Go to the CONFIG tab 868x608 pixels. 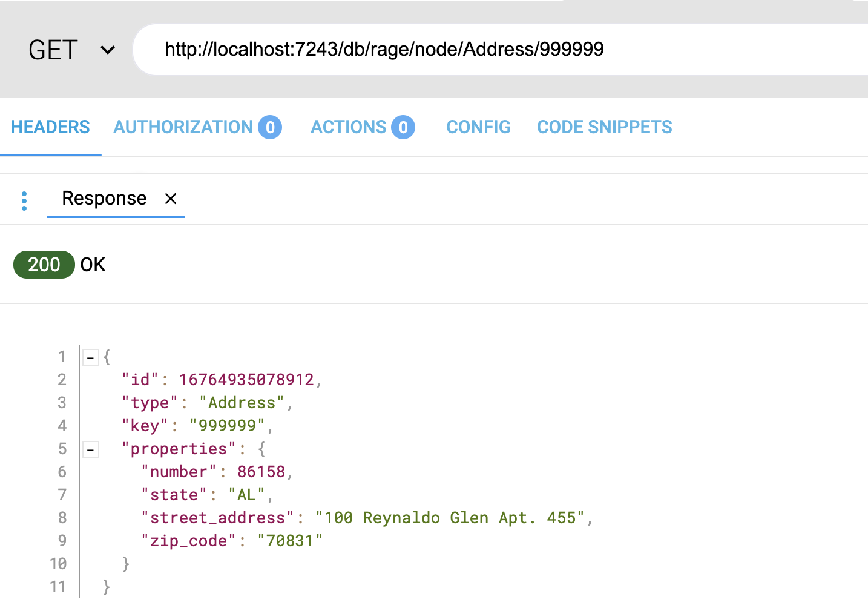478,127
